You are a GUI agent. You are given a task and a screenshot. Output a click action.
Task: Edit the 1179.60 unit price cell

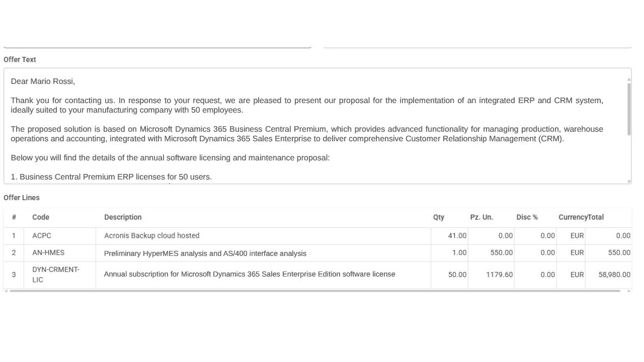point(491,275)
